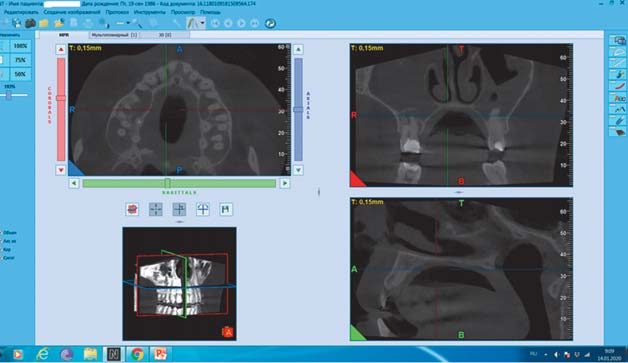Click the 3D volume preview thumbnail
Image resolution: width=628 pixels, height=363 pixels.
tap(179, 284)
